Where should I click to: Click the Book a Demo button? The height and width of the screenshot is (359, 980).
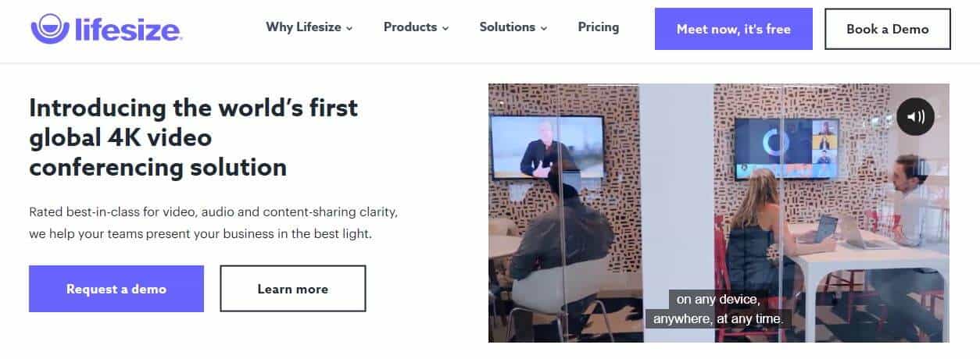[x=888, y=29]
